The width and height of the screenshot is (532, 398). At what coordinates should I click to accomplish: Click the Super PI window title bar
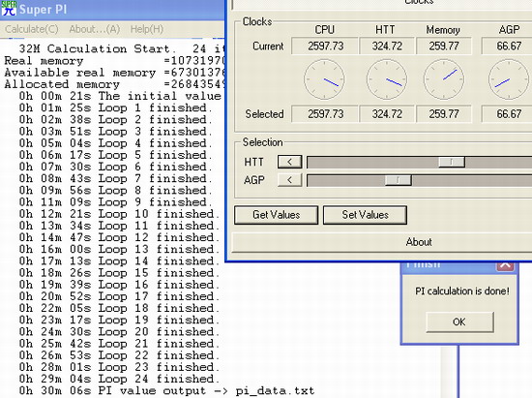click(x=112, y=9)
